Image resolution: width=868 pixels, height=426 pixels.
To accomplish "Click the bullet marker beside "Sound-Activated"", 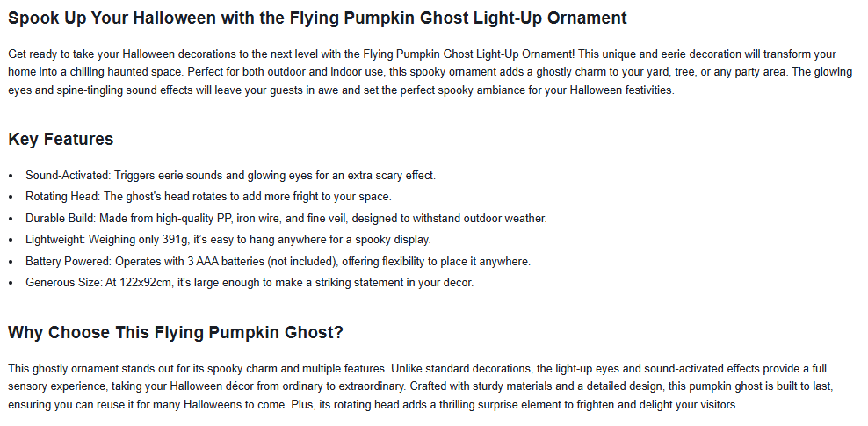I will (11, 176).
